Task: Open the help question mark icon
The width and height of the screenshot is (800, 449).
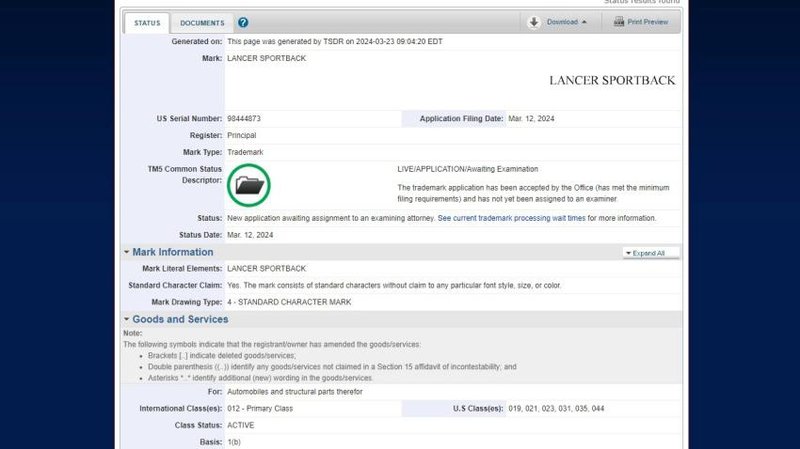Action: [243, 22]
